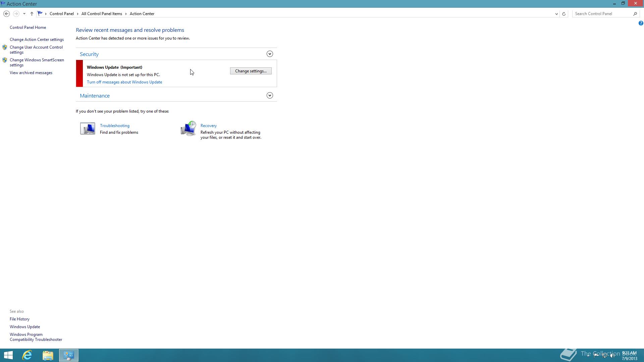Viewport: 644px width, 362px height.
Task: Open View archived messages
Action: coord(31,73)
